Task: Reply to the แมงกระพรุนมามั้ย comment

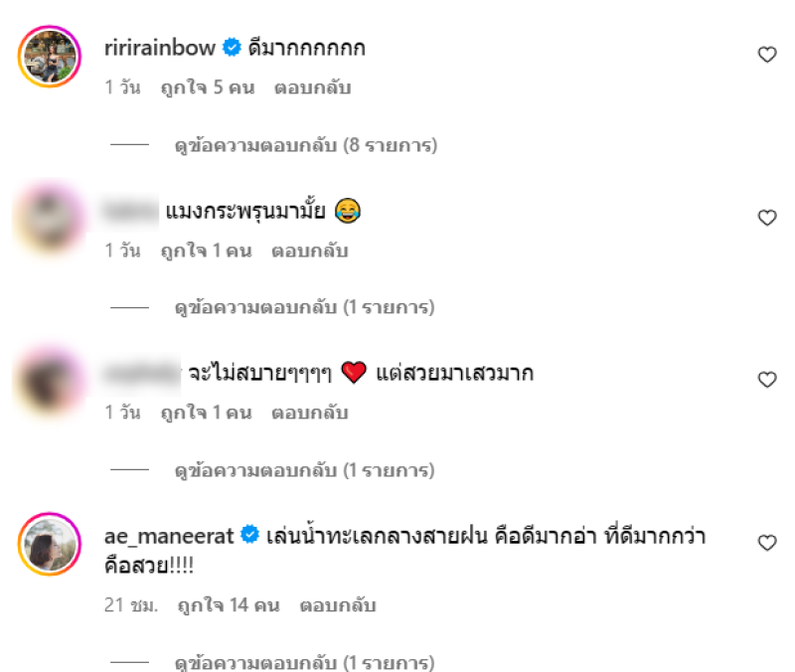Action: (310, 252)
